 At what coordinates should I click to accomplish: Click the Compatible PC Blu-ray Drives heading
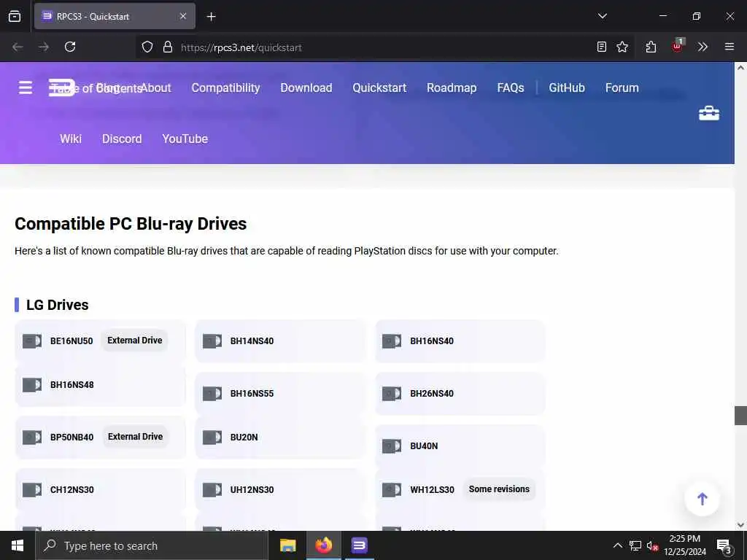[131, 224]
